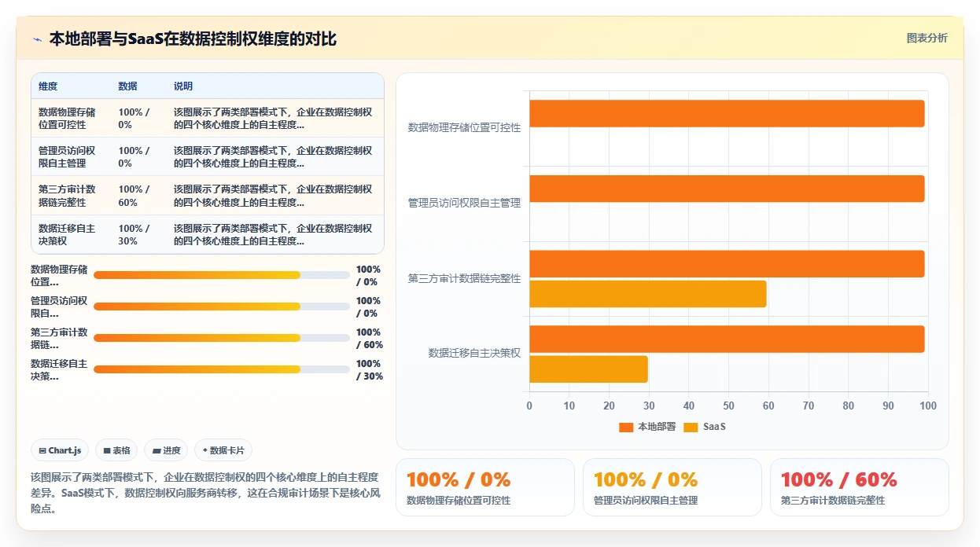980x547 pixels.
Task: Select the 第三方审计数据链完整性 table row cell
Action: tap(68, 196)
